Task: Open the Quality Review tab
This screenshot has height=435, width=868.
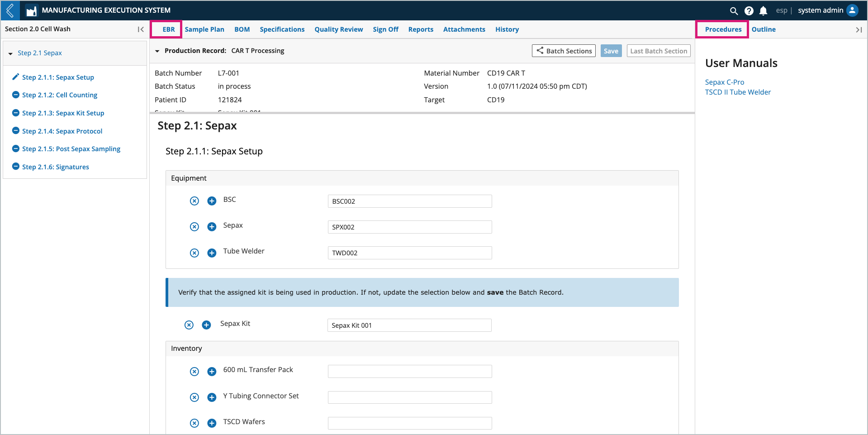Action: pos(339,29)
